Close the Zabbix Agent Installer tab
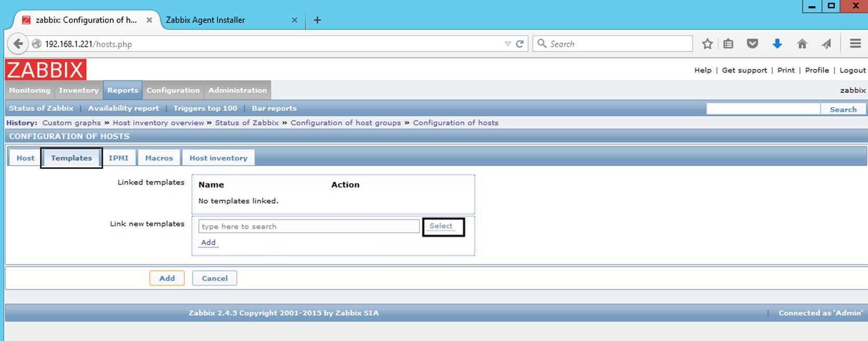This screenshot has width=868, height=341. (x=294, y=20)
